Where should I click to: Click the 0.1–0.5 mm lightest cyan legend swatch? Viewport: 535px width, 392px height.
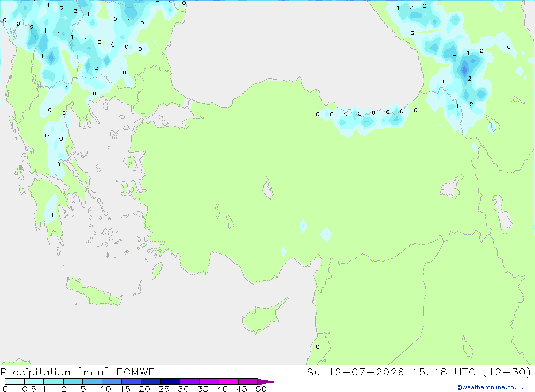[14, 381]
